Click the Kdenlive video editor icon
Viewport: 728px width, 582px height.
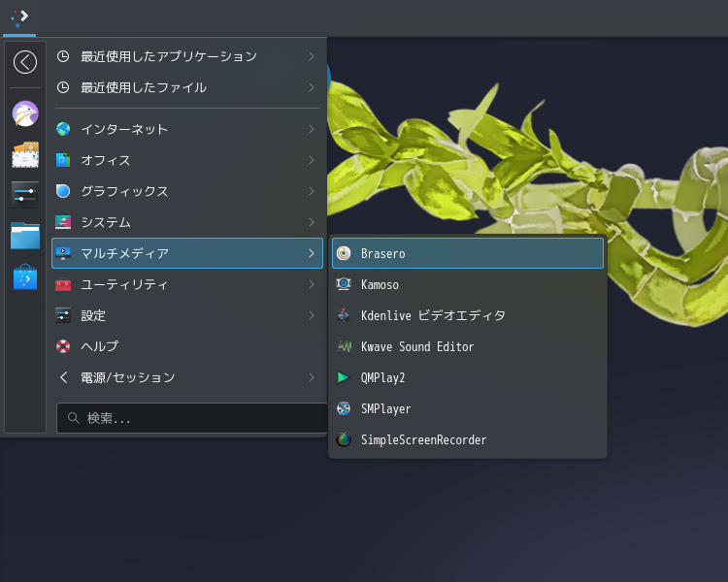tap(344, 315)
